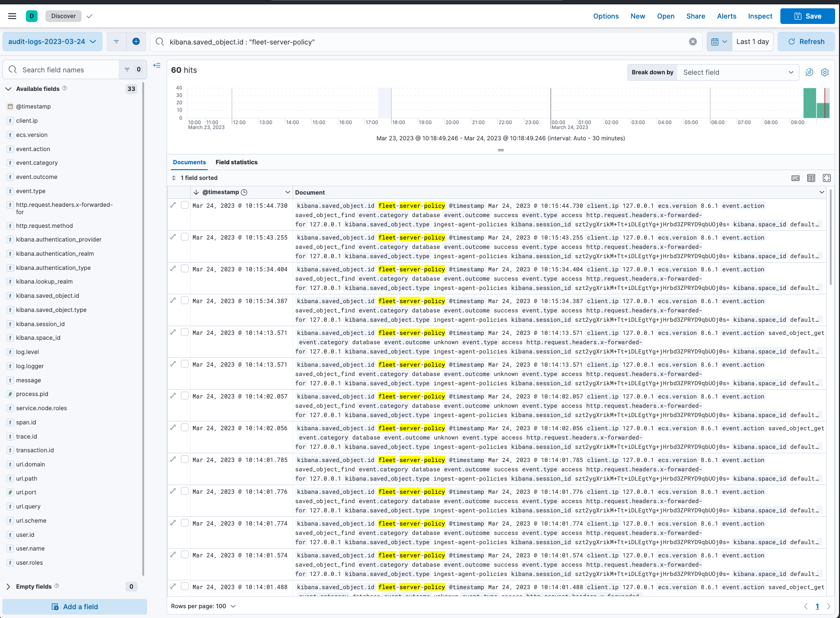Image resolution: width=840 pixels, height=618 pixels.
Task: Focus the Search field names input
Action: [x=61, y=69]
